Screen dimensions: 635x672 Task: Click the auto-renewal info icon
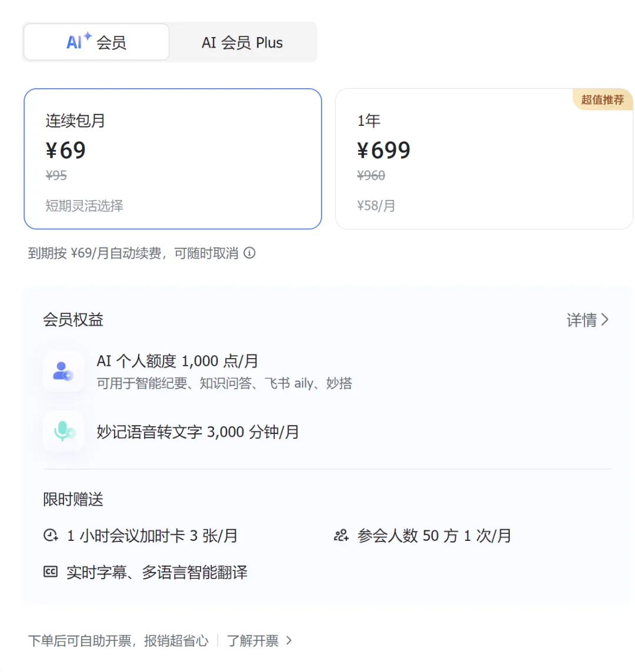click(250, 253)
